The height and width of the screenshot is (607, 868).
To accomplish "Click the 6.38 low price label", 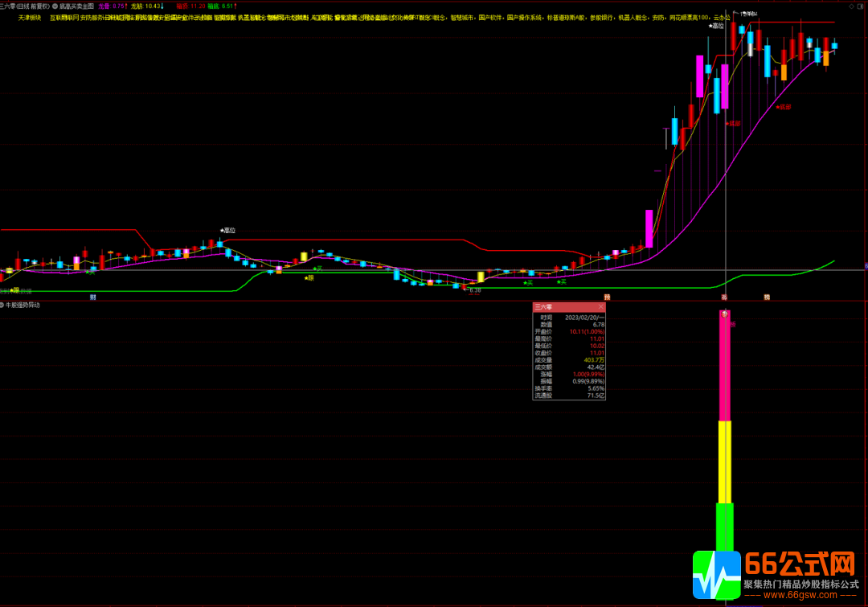I will 474,290.
